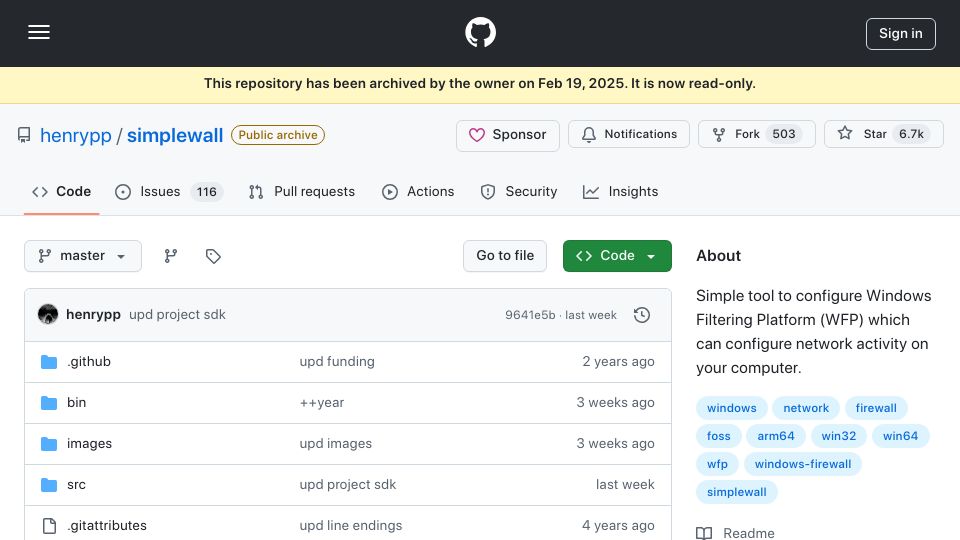
Task: Select the arm64 topic tag
Action: coord(776,437)
